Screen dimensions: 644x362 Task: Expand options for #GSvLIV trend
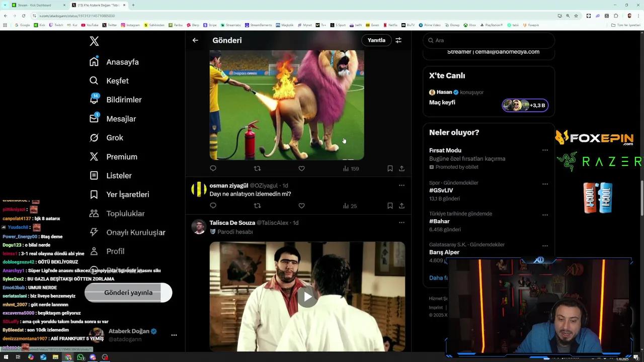(545, 184)
